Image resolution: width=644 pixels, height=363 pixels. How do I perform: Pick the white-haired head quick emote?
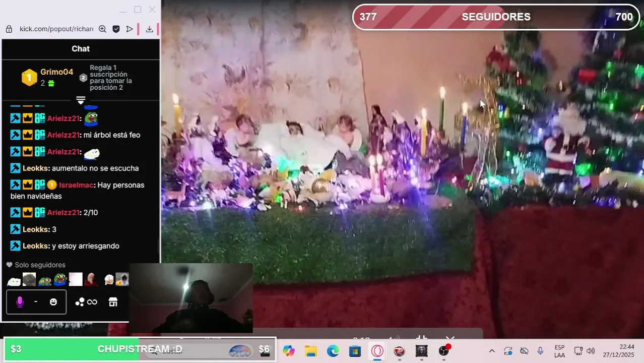[108, 280]
